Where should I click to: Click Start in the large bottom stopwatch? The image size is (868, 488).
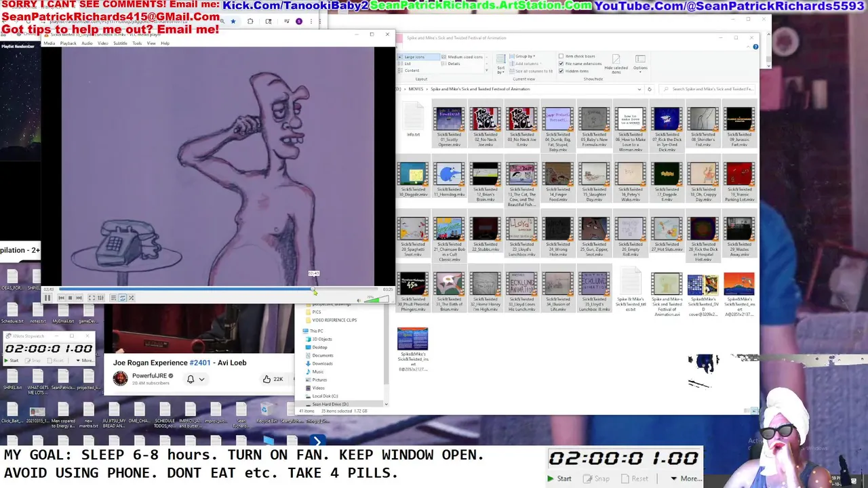click(559, 479)
